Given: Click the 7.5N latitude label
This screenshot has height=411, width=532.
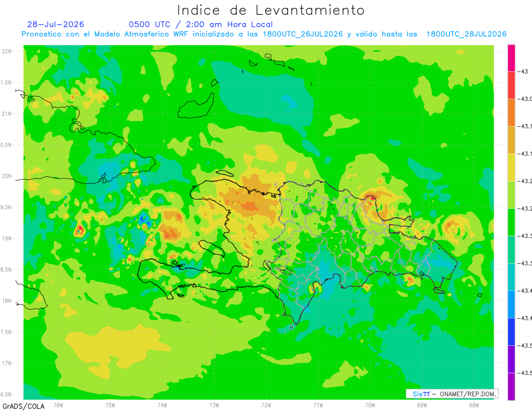Looking at the screenshot, I should tap(6, 332).
